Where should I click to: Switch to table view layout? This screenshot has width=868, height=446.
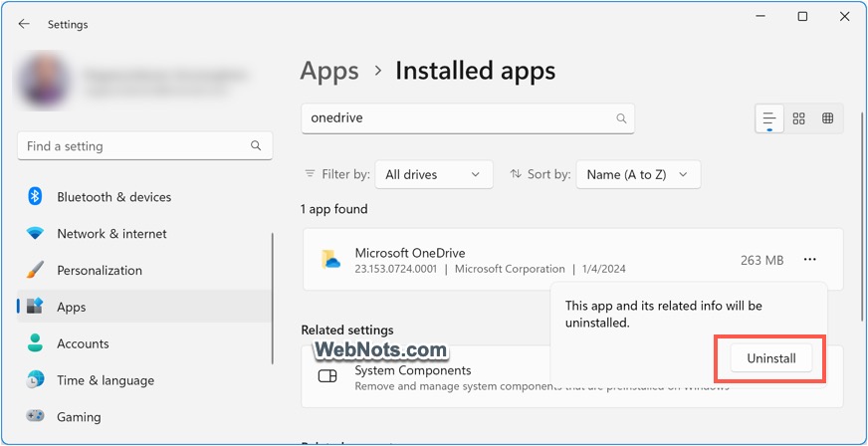pyautogui.click(x=827, y=118)
